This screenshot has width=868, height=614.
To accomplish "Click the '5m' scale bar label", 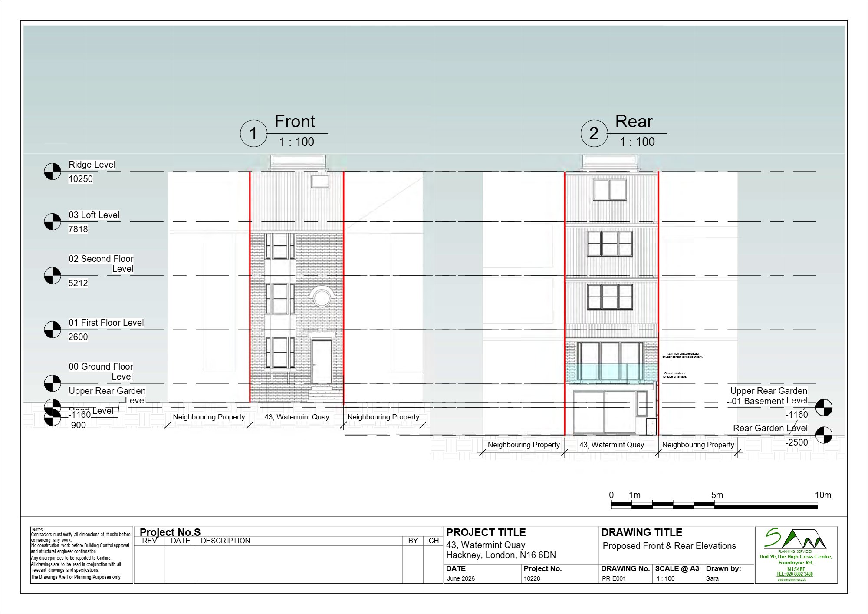I will (x=717, y=495).
